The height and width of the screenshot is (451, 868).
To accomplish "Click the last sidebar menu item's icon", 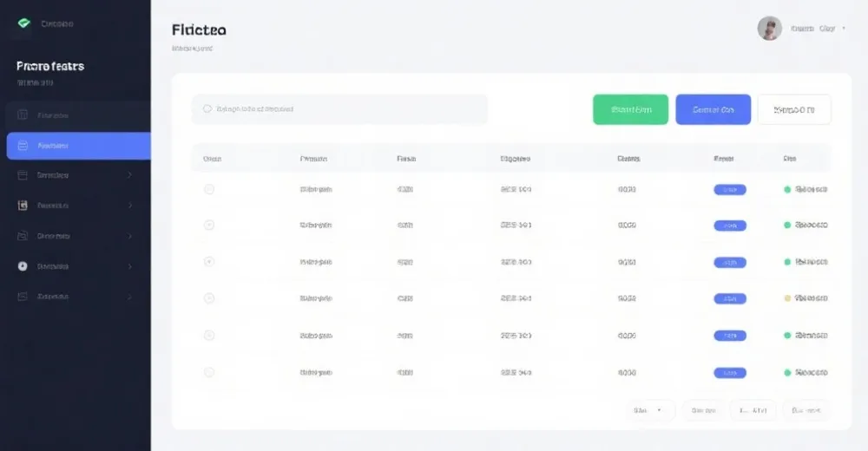I will click(x=23, y=297).
